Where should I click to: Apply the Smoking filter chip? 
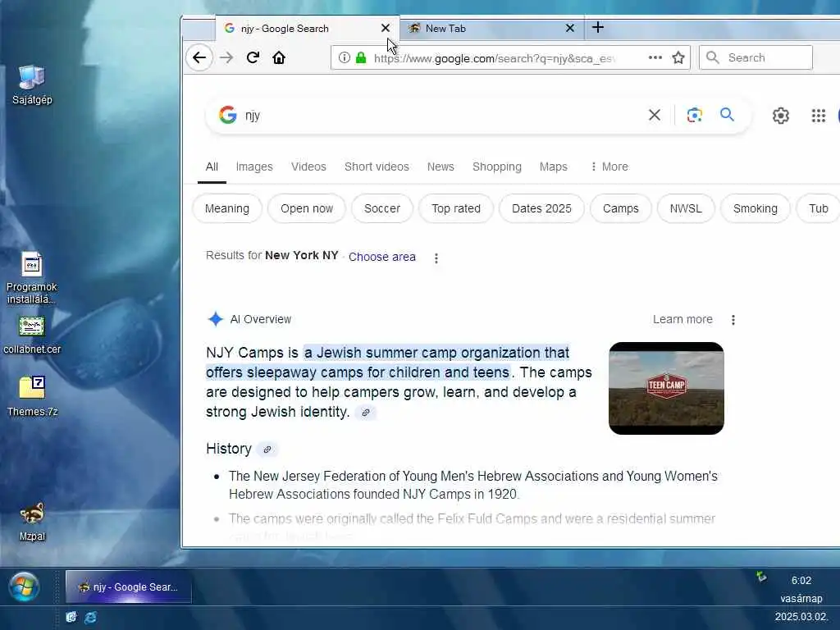(x=756, y=208)
